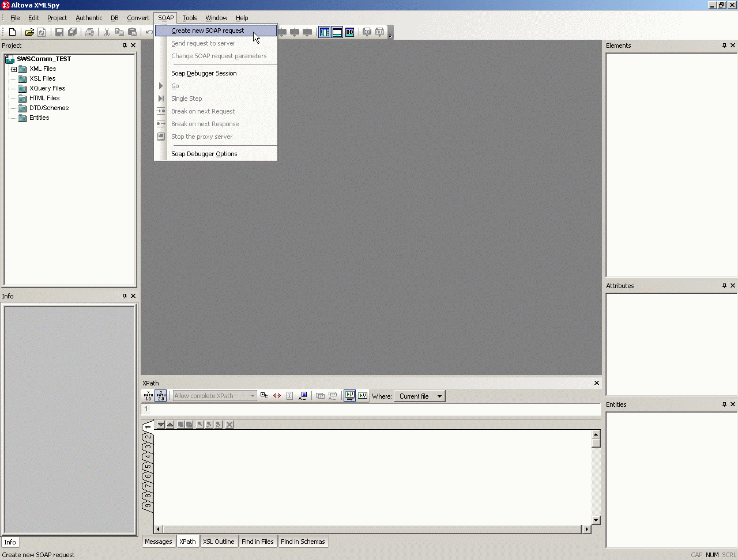Switch to the Messages tab

159,542
